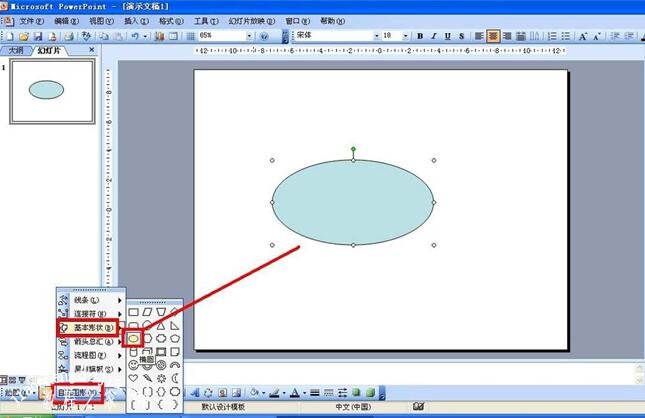Switch to the 幻灯片 slides tab

coord(49,51)
